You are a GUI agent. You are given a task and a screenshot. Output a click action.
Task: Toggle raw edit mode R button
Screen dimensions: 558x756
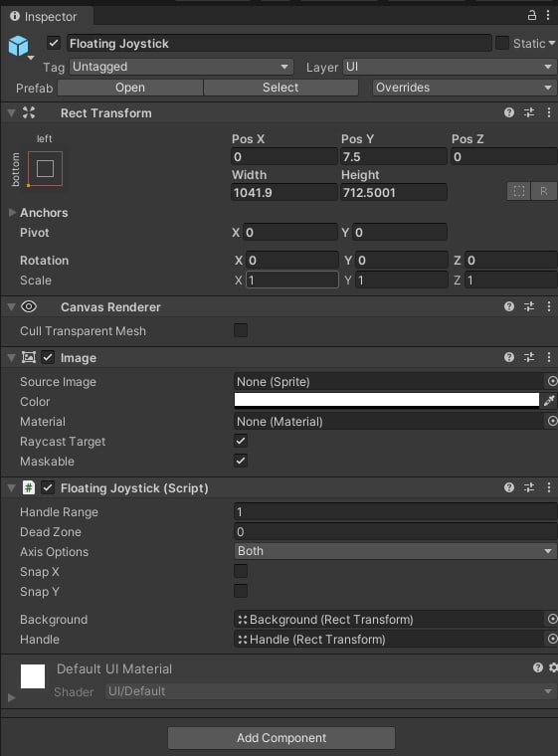click(543, 191)
